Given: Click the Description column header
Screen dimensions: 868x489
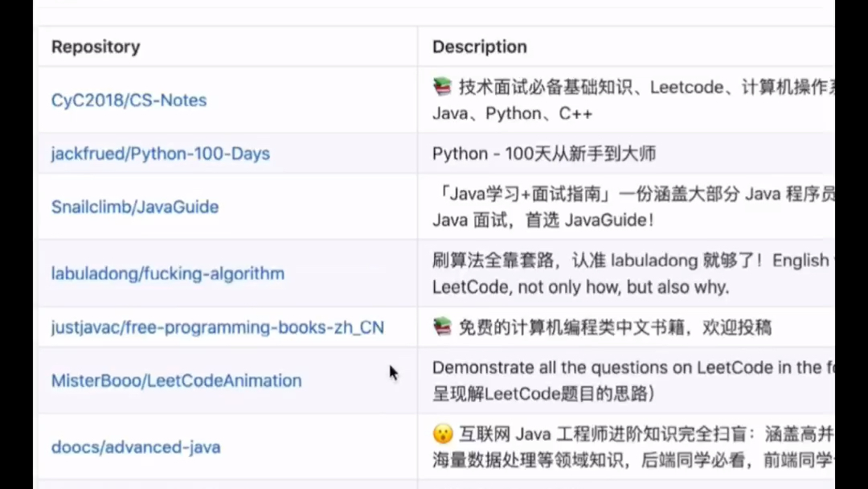Looking at the screenshot, I should pos(479,47).
